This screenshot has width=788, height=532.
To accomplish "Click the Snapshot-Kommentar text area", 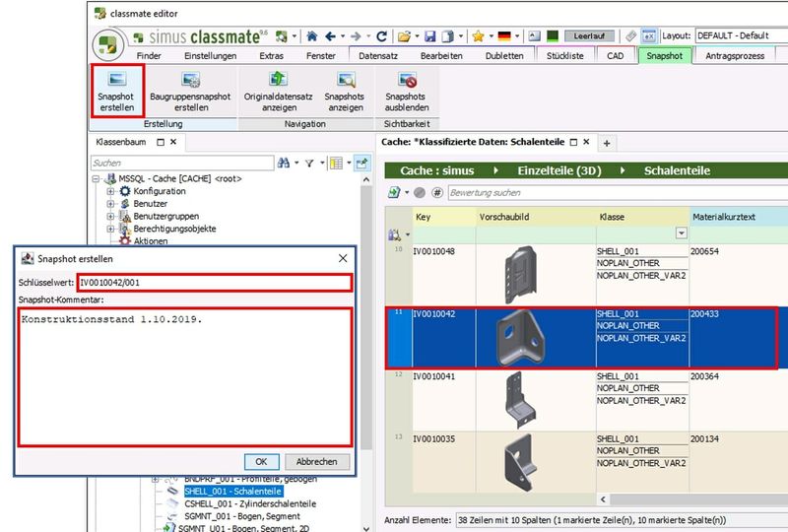I will (x=185, y=377).
